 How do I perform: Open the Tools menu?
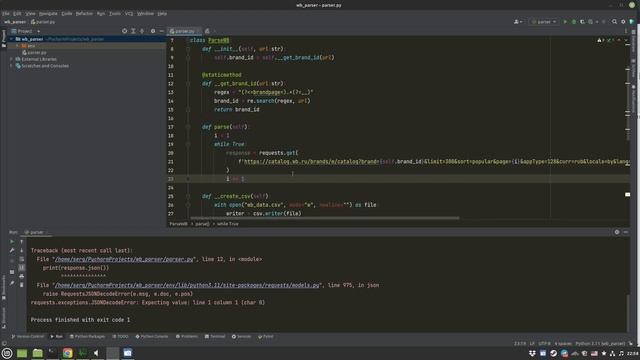pos(115,13)
